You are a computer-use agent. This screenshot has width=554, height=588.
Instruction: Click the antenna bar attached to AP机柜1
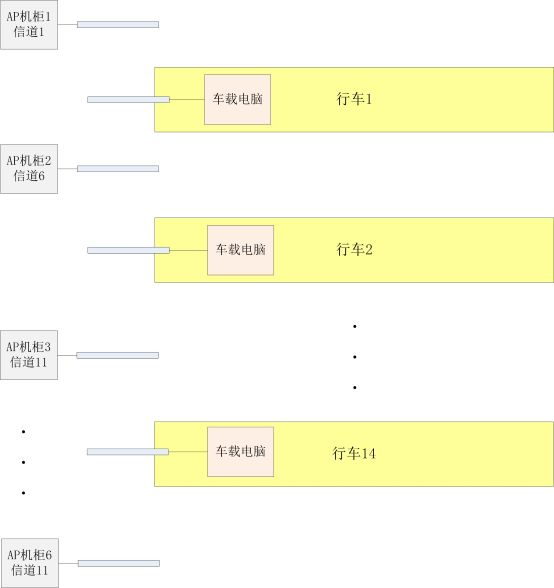tap(118, 24)
